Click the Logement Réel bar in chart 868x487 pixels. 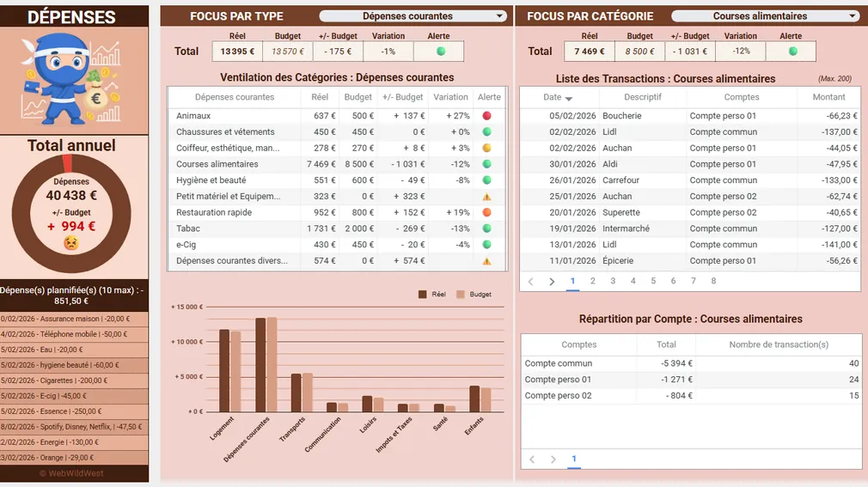[224, 371]
